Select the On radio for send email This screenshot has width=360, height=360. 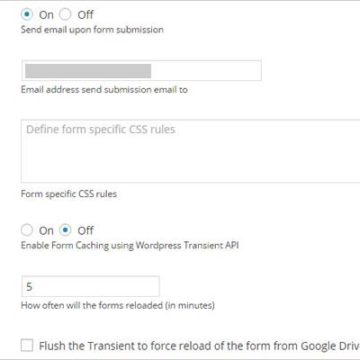(27, 14)
